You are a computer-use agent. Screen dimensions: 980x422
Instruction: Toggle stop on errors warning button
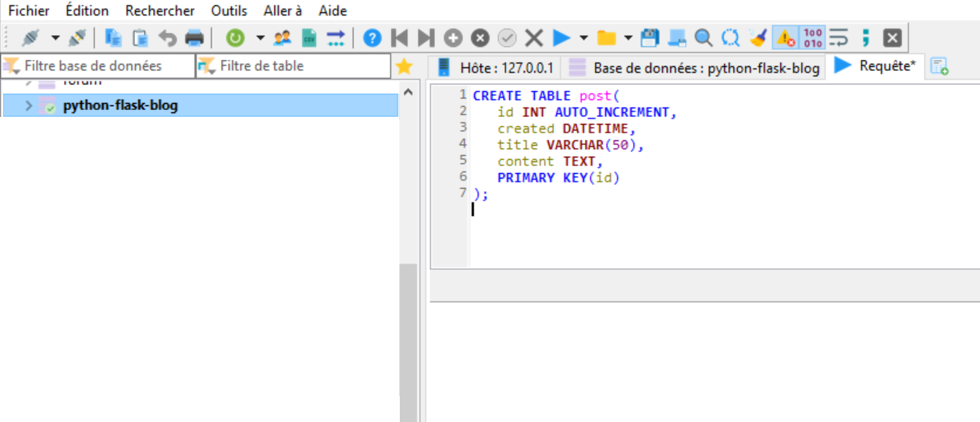click(785, 37)
